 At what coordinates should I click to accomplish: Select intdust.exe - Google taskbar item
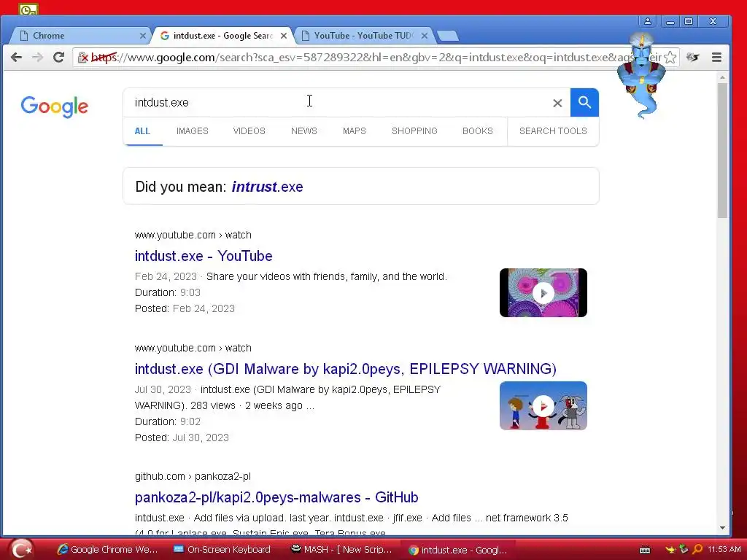point(458,550)
